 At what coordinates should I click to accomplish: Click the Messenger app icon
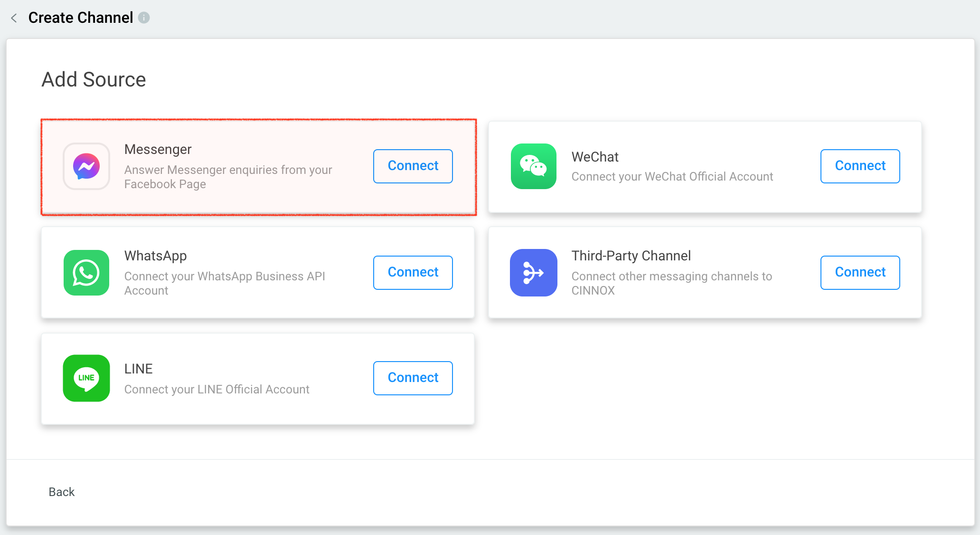[86, 166]
